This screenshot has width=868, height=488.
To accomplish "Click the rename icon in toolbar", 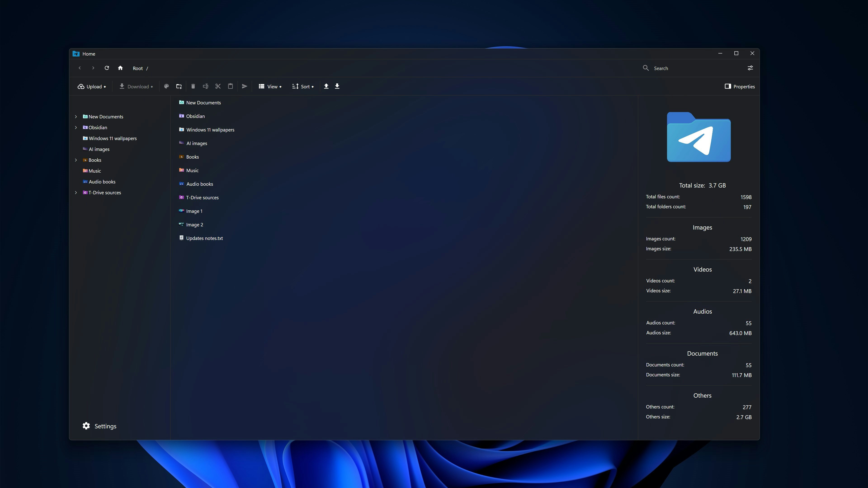I will [205, 87].
